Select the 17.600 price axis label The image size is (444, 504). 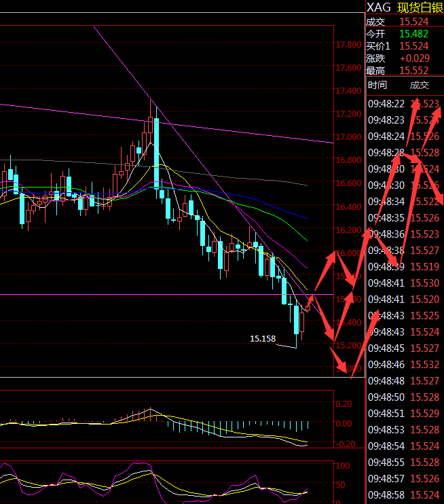pos(348,68)
